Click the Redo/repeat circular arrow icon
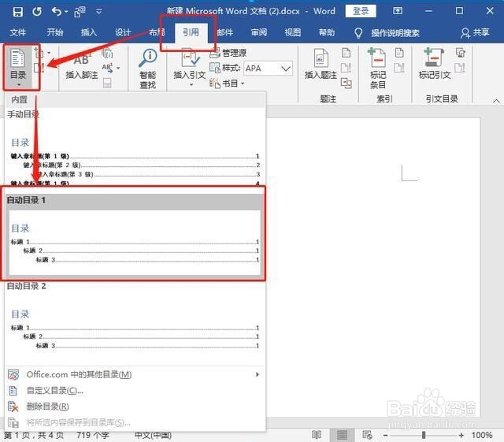This screenshot has width=504, height=442. 37,12
